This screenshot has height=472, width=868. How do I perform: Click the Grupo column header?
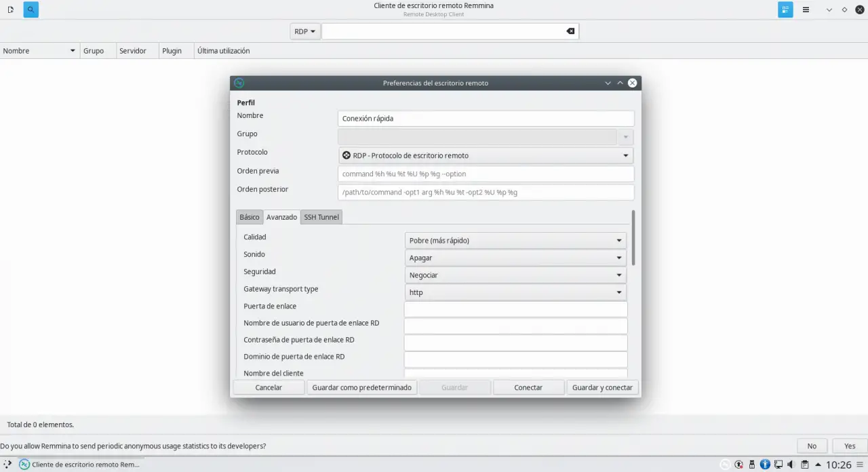[x=97, y=51]
